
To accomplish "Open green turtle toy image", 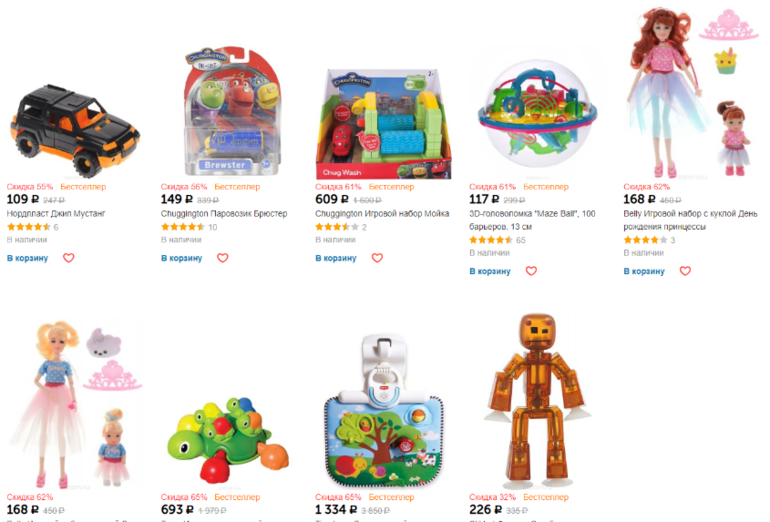I will click(x=228, y=441).
